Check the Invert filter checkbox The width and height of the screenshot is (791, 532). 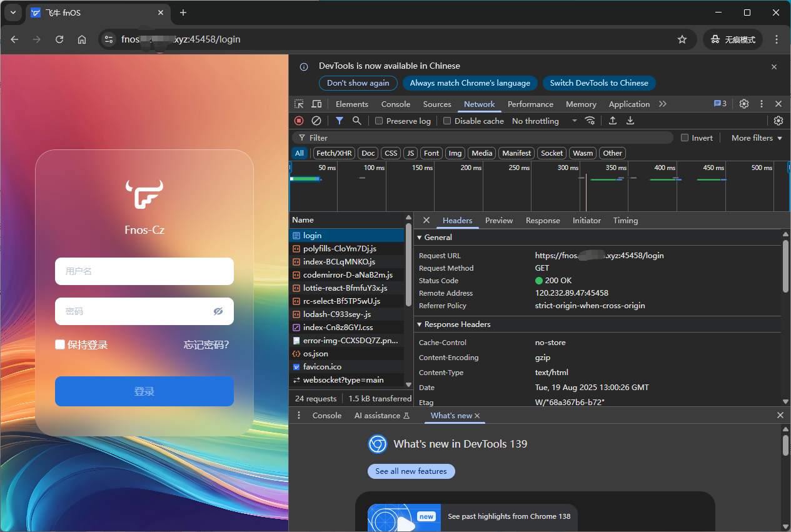[685, 138]
